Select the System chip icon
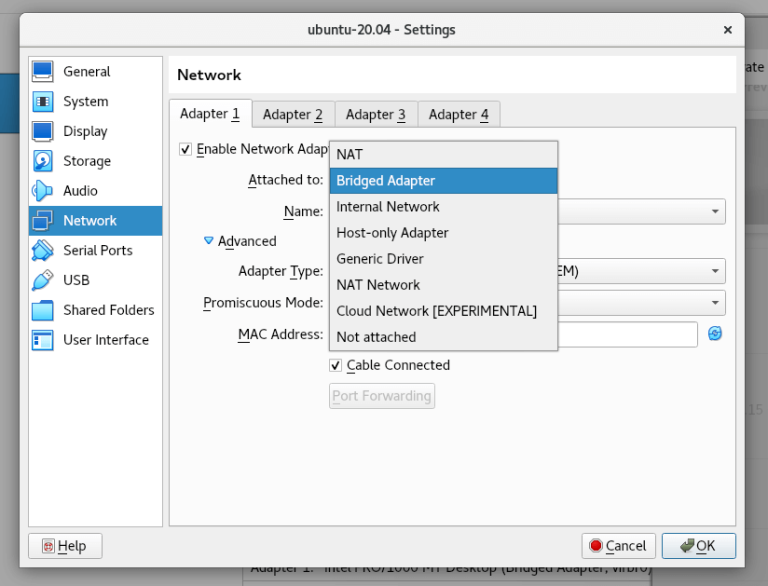 point(43,101)
